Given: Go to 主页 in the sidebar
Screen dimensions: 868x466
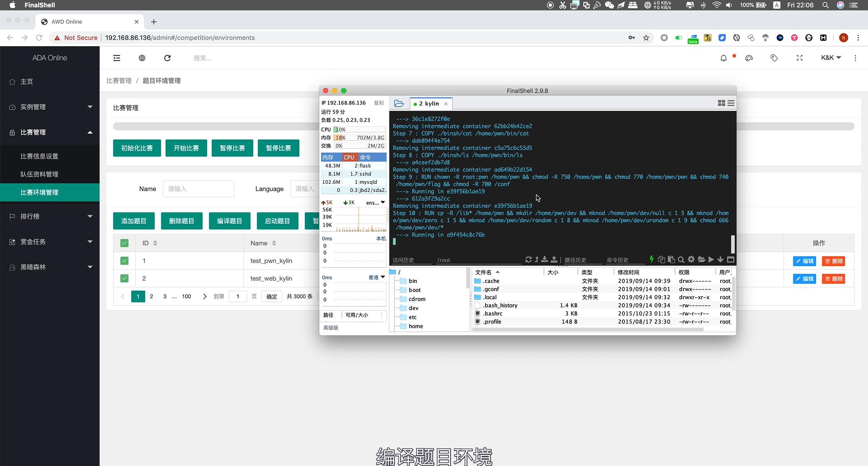Looking at the screenshot, I should tap(50, 81).
